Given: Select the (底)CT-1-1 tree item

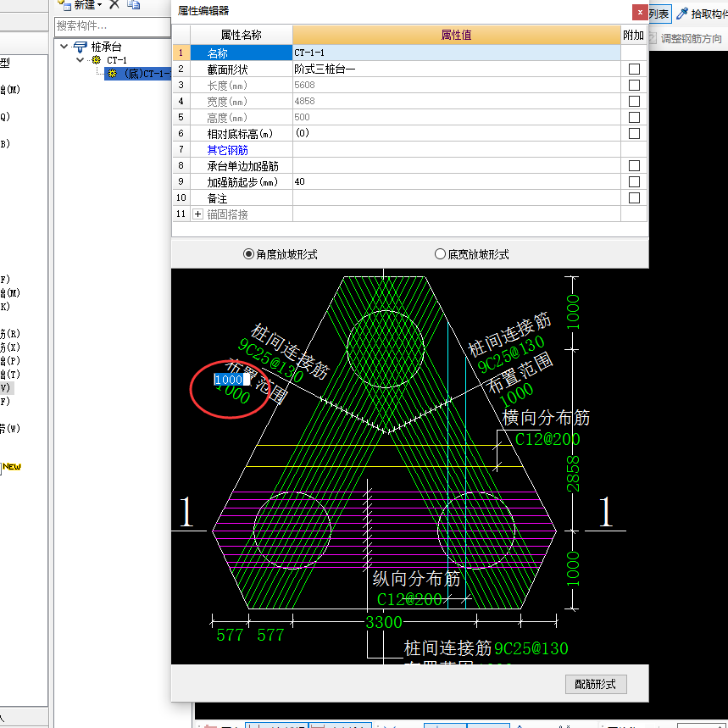Looking at the screenshot, I should click(x=140, y=74).
